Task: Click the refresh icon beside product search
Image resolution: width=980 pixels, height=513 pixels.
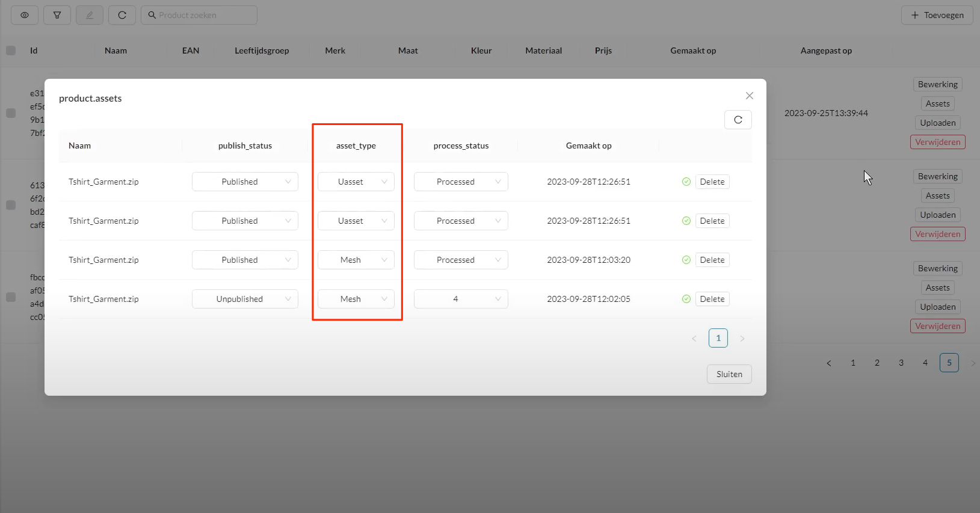Action: (x=122, y=15)
